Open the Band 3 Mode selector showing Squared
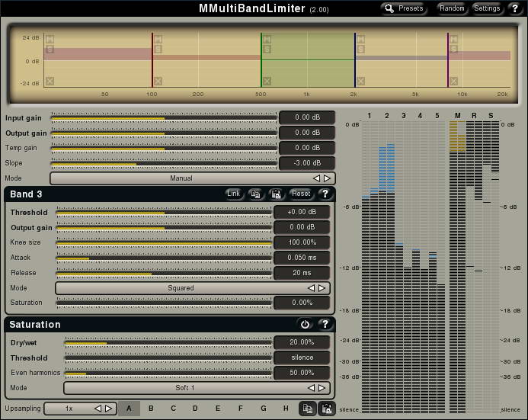The width and height of the screenshot is (528, 420). click(x=193, y=288)
